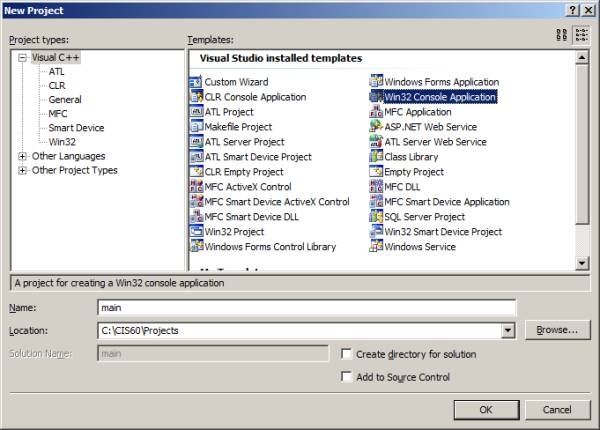Collapse the Visual C++ tree node

click(23, 58)
